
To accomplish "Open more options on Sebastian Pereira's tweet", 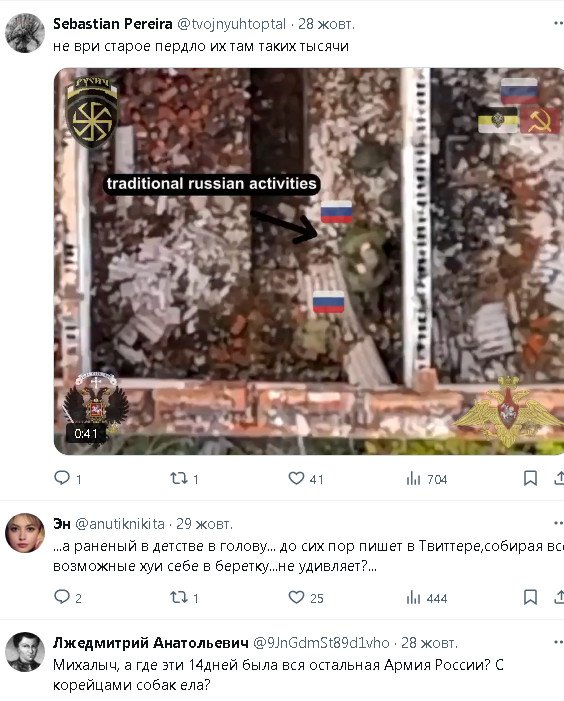I will tap(558, 23).
